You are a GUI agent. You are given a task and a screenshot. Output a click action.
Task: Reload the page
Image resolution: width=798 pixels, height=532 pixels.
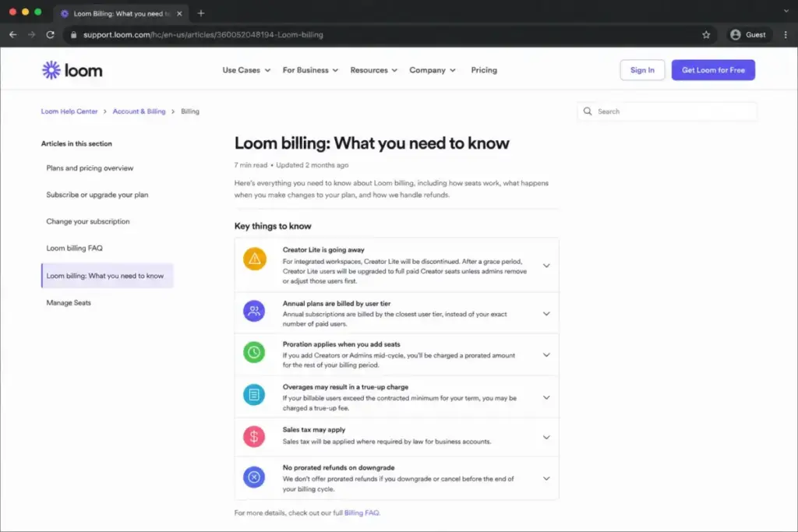coord(50,34)
